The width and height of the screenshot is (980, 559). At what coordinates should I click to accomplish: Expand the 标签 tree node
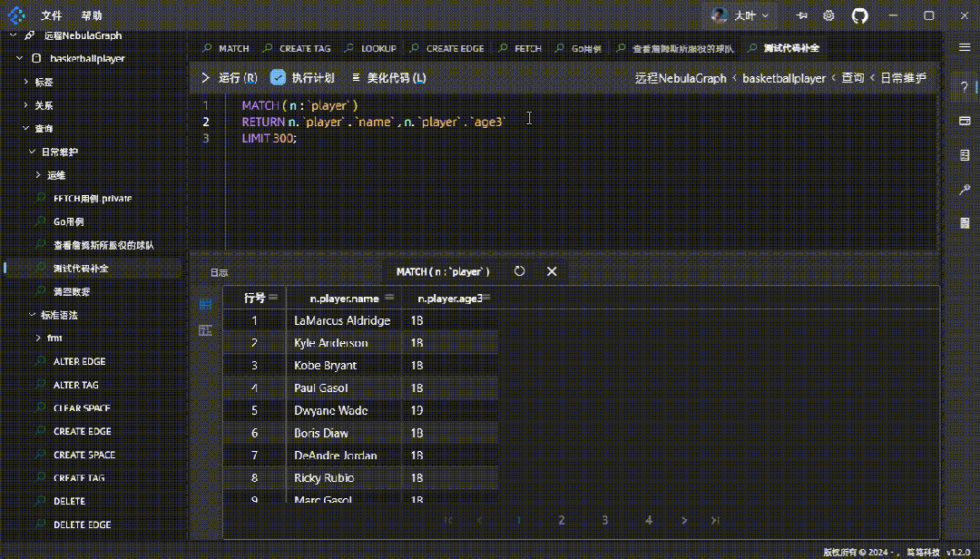(44, 82)
